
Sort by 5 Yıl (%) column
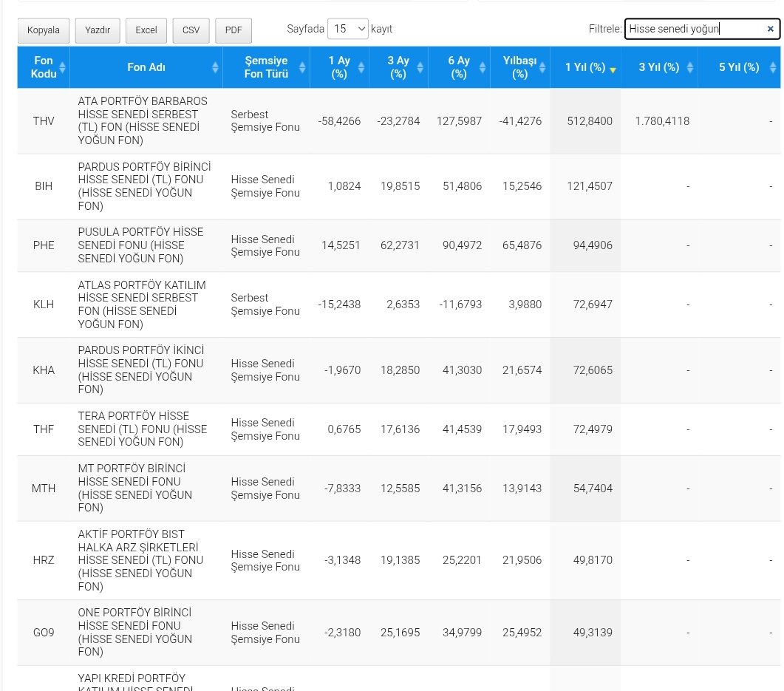pos(739,67)
